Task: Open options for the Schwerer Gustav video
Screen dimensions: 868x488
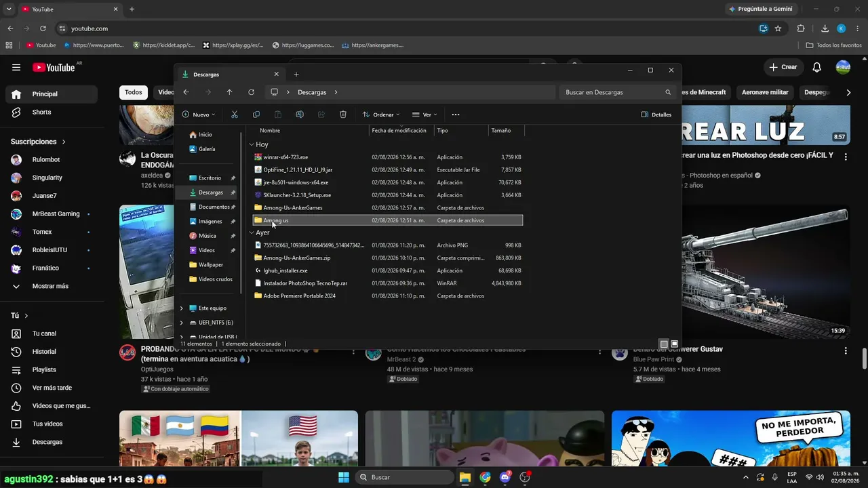Action: (846, 350)
